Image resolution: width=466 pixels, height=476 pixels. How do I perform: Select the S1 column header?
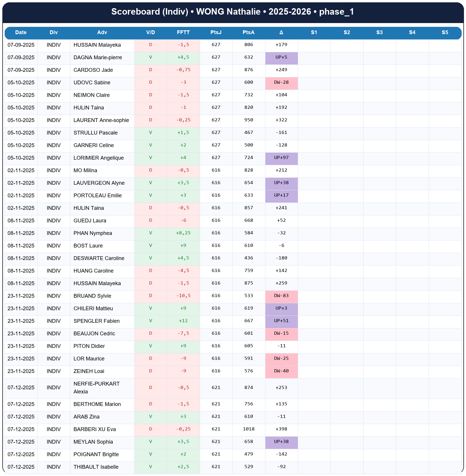314,32
